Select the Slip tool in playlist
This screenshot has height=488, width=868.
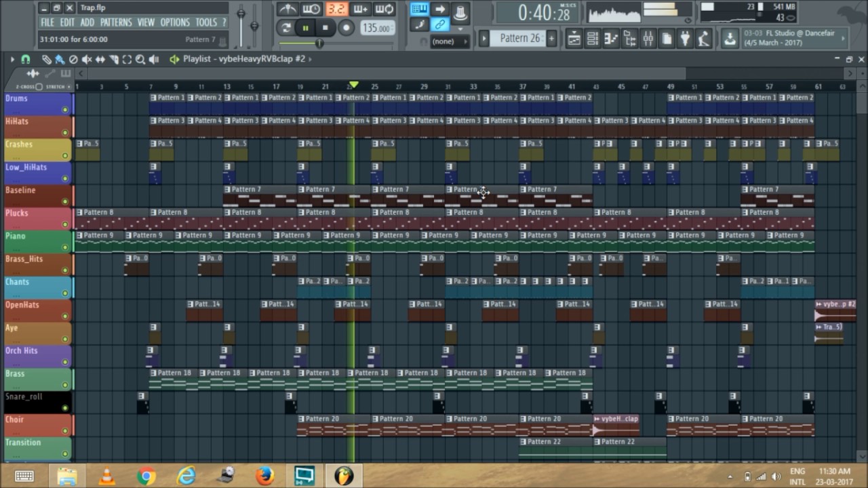pos(100,59)
